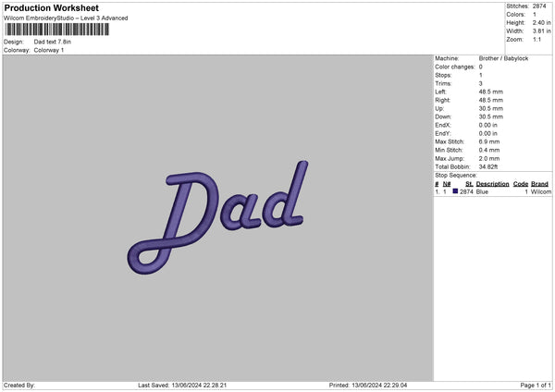Click the stitch count 2874 in stop row

tap(466, 191)
